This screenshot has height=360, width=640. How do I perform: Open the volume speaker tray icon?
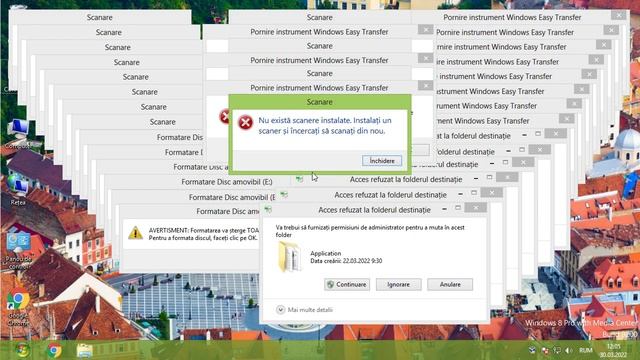coord(569,350)
